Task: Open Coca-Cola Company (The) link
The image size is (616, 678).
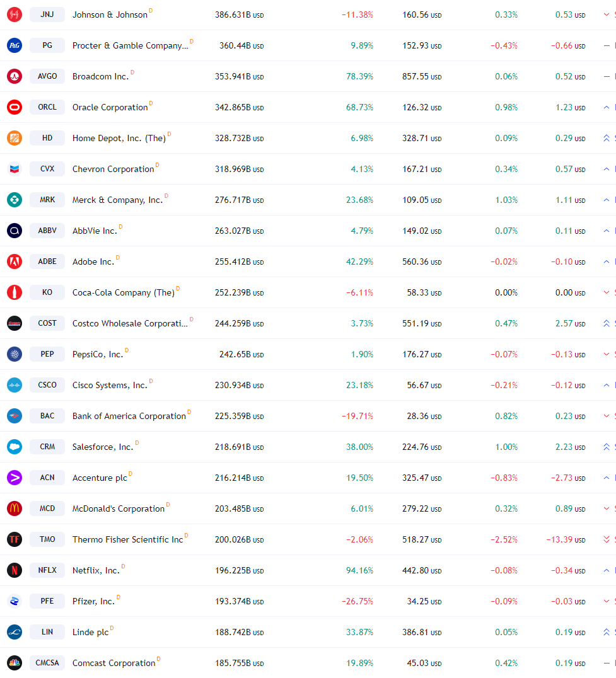Action: (124, 293)
